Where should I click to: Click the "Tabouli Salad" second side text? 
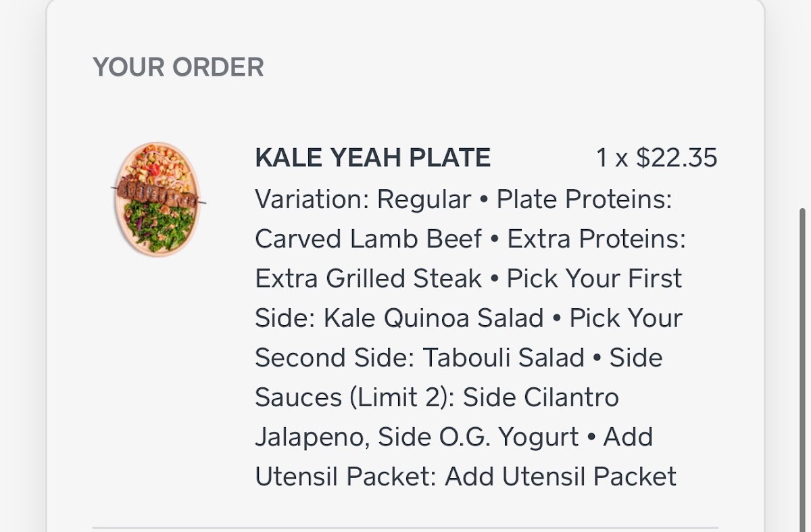pyautogui.click(x=503, y=358)
